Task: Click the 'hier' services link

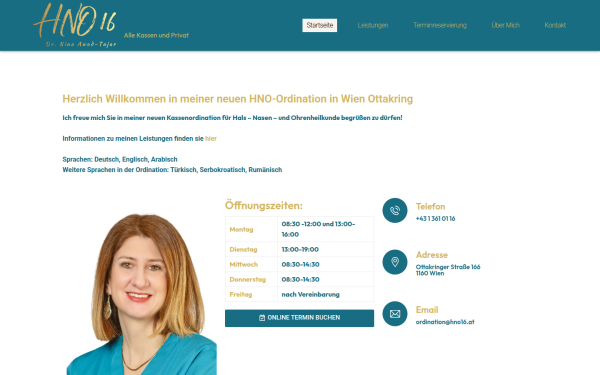Action: (x=211, y=139)
